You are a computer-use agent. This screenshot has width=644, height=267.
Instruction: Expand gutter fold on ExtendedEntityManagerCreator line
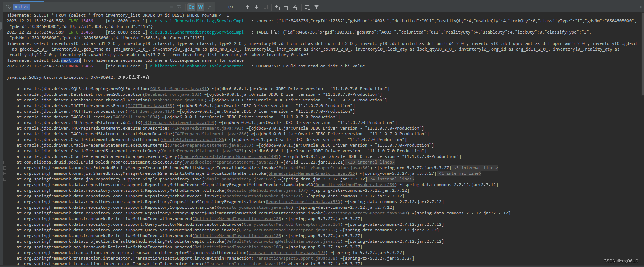pos(5,168)
